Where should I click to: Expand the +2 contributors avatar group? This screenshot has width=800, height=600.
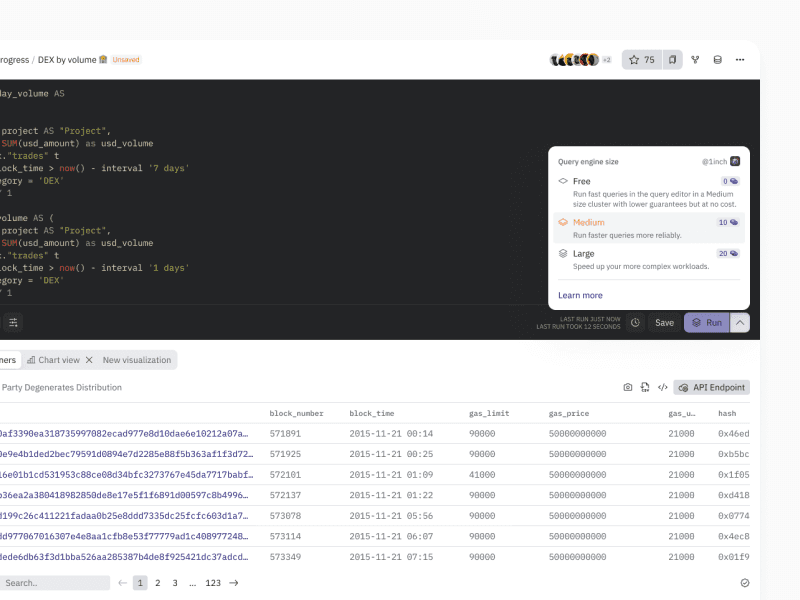tap(606, 60)
